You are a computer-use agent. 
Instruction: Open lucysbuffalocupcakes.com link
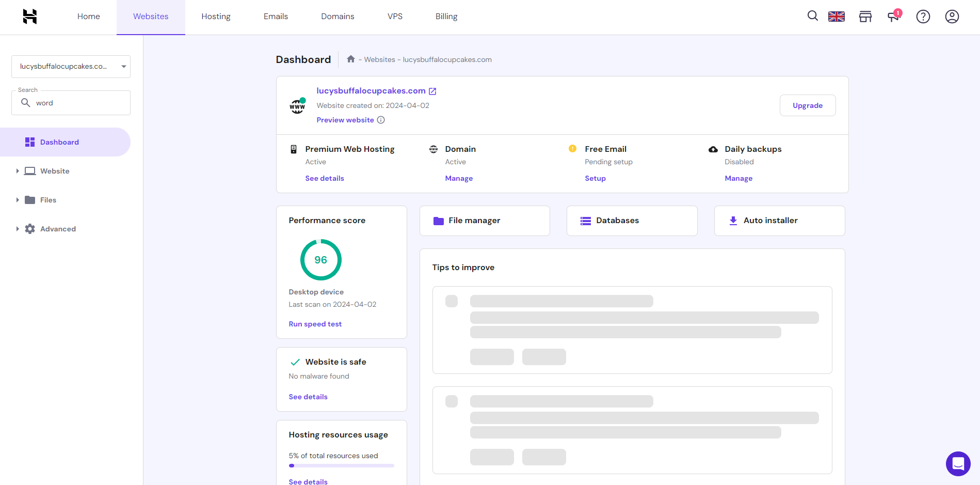(x=371, y=91)
